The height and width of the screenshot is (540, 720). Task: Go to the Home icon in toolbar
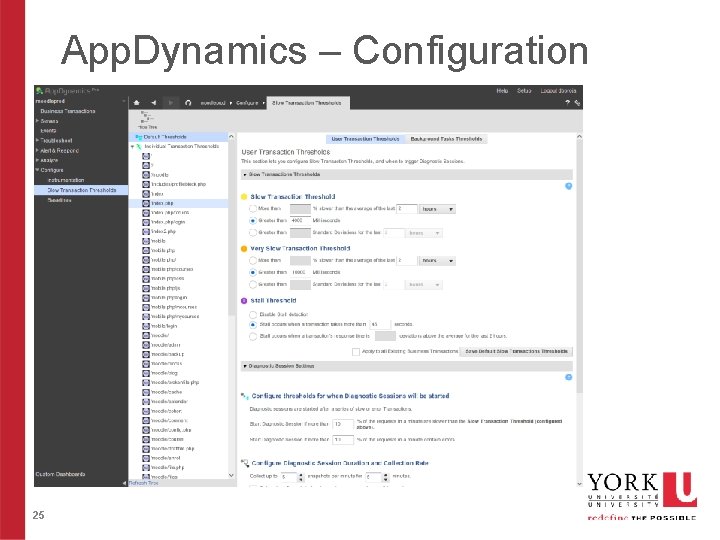136,103
